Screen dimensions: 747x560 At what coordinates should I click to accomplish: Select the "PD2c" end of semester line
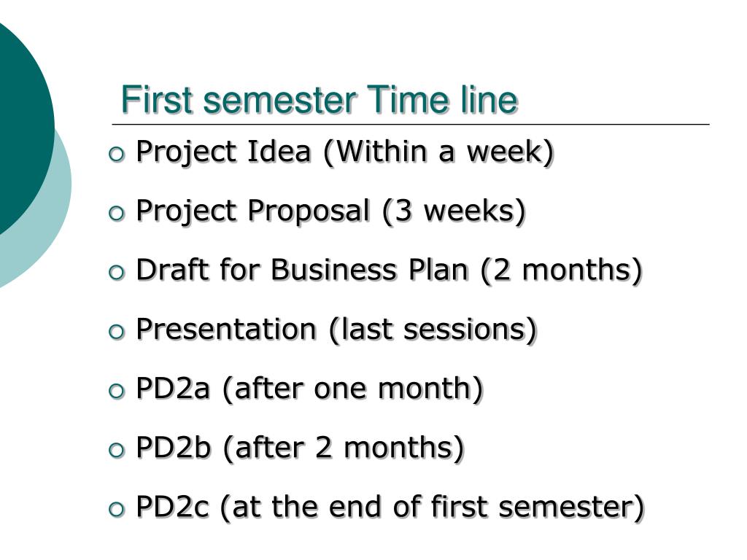coord(390,507)
